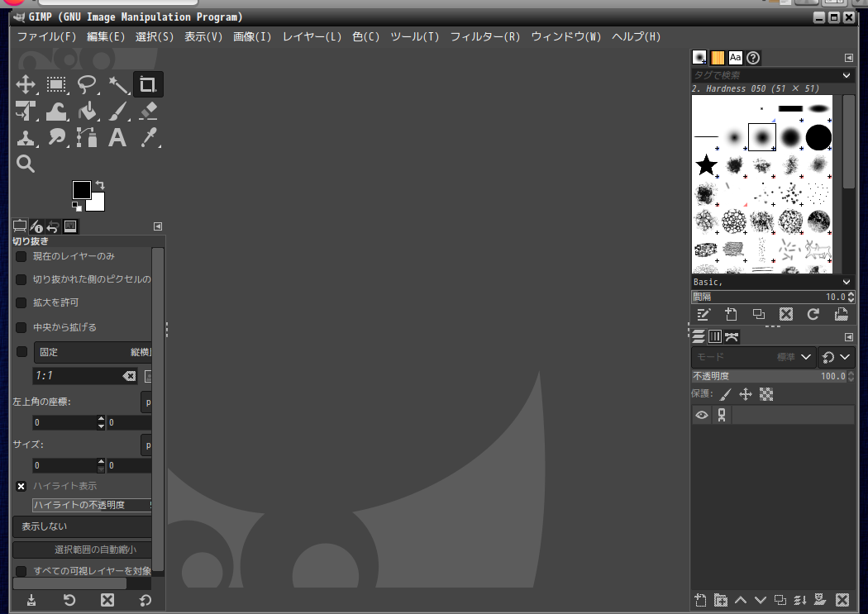Delete the selected brush
Screen dimensions: 868x614
point(786,315)
